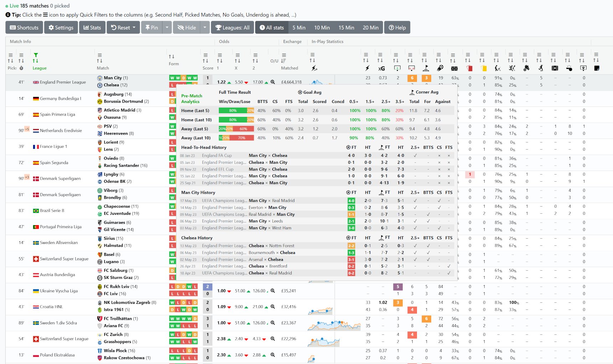Open the England Premier League link

tap(63, 82)
